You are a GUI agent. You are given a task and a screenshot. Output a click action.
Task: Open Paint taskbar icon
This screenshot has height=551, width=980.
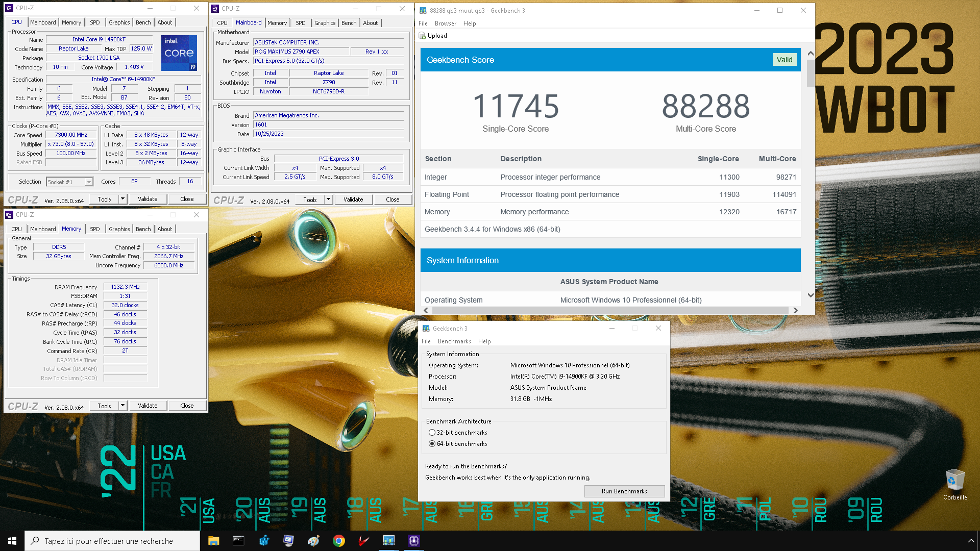(x=313, y=541)
